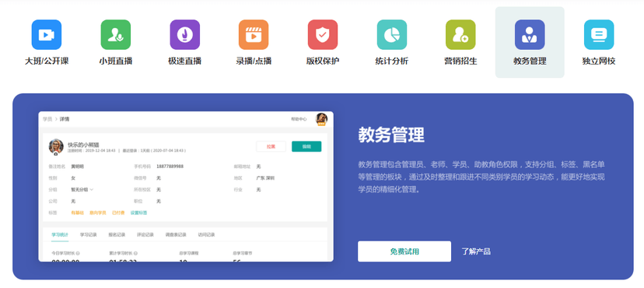
Task: Click the 已付费 tag
Action: (x=118, y=212)
